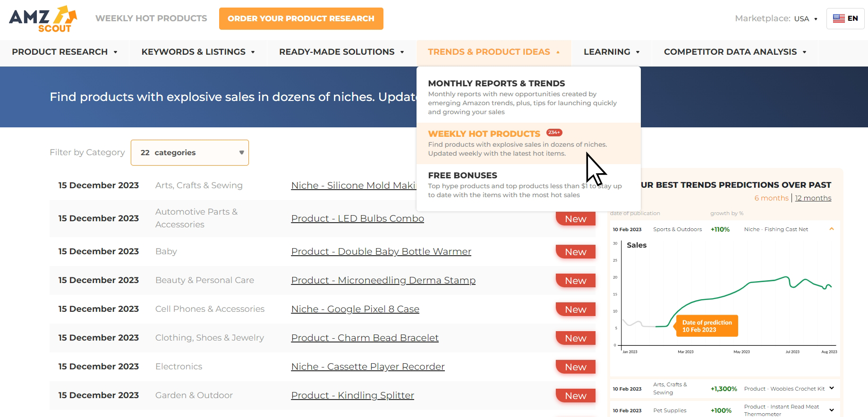Screen dimensions: 868x417
Task: Open the 22 categories filter dropdown
Action: click(190, 152)
